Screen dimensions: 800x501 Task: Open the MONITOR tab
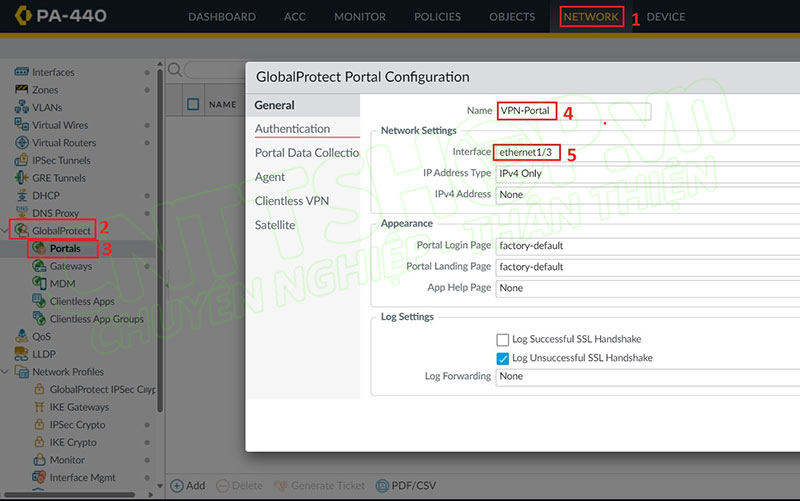(x=360, y=17)
